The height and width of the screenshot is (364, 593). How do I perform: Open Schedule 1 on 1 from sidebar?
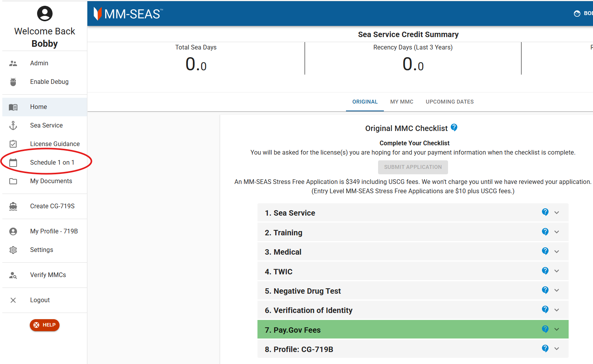(x=44, y=163)
